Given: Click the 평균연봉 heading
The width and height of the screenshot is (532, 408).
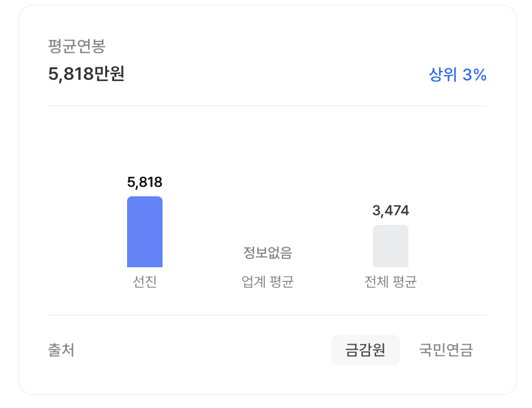Looking at the screenshot, I should (x=77, y=46).
